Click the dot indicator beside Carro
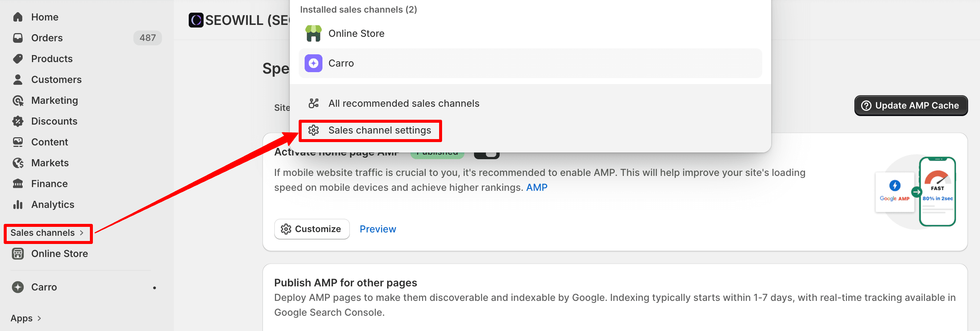 pyautogui.click(x=155, y=287)
